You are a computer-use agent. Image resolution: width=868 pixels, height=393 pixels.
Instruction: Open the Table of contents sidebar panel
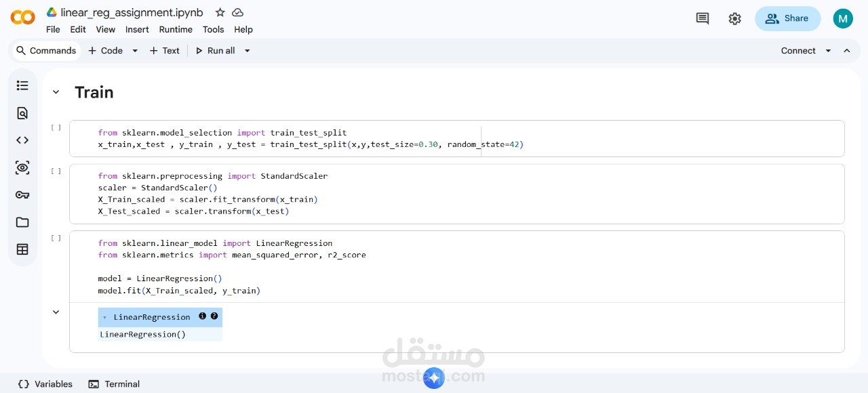(x=22, y=85)
